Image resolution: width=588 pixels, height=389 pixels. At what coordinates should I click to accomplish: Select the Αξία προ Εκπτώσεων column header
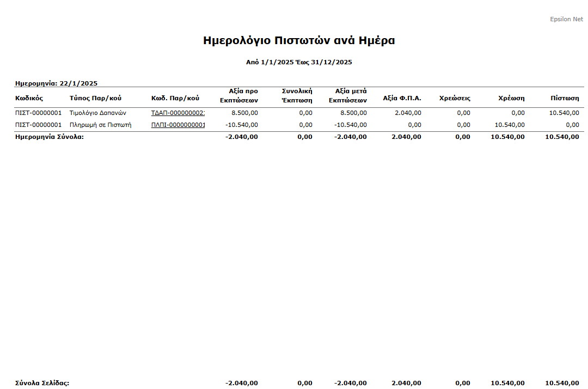point(239,96)
